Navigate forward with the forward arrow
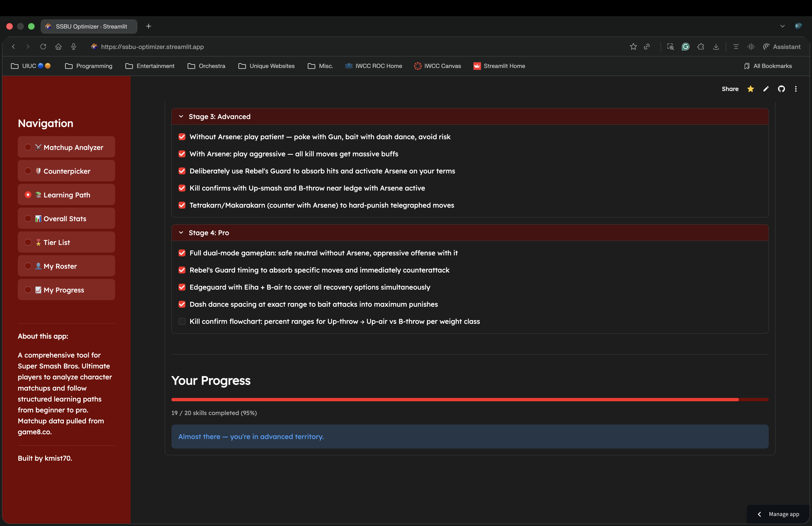The image size is (812, 526). click(x=28, y=47)
